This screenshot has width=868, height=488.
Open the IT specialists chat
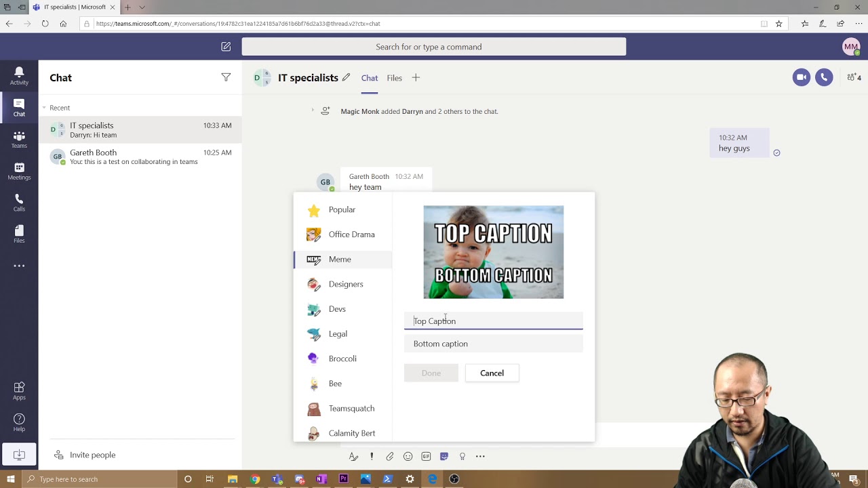140,129
